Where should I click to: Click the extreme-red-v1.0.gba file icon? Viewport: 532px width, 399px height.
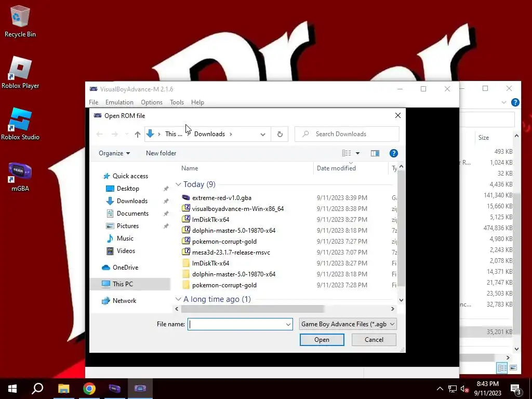pyautogui.click(x=185, y=197)
